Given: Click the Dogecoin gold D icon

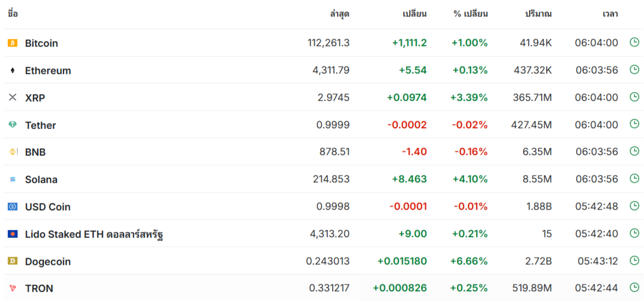Looking at the screenshot, I should 13,261.
